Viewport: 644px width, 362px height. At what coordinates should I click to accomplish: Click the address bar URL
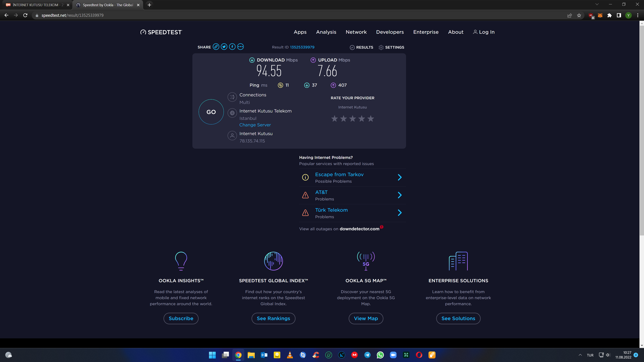[x=72, y=15]
